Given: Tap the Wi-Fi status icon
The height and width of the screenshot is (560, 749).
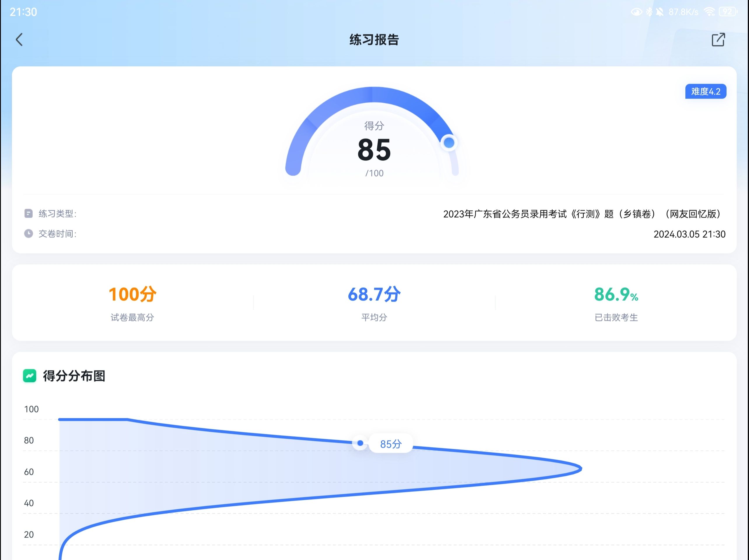Looking at the screenshot, I should click(709, 12).
